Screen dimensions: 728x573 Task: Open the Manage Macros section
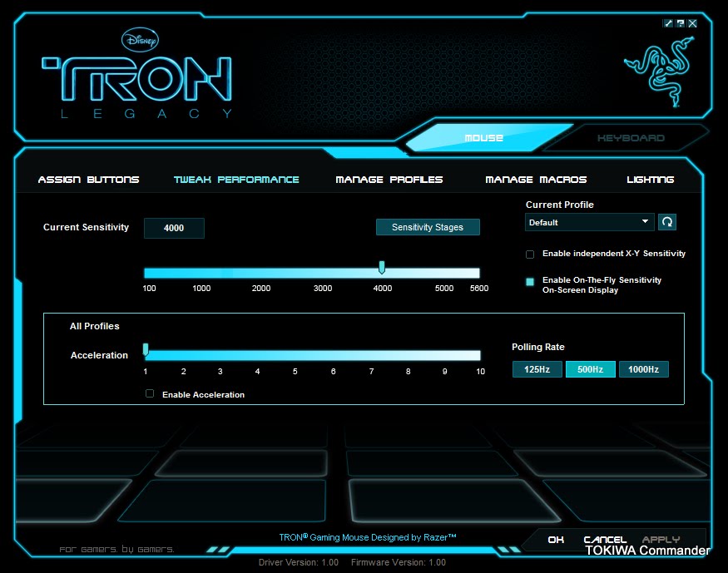point(537,179)
